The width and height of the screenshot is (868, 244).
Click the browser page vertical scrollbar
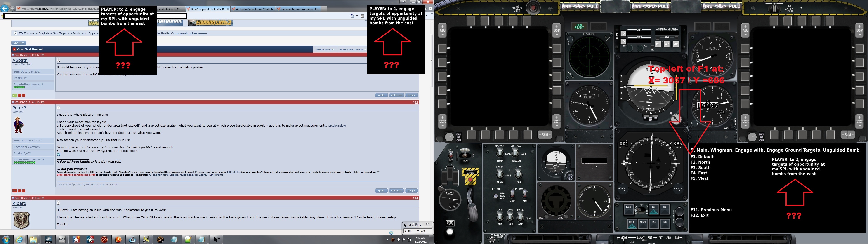pyautogui.click(x=432, y=61)
